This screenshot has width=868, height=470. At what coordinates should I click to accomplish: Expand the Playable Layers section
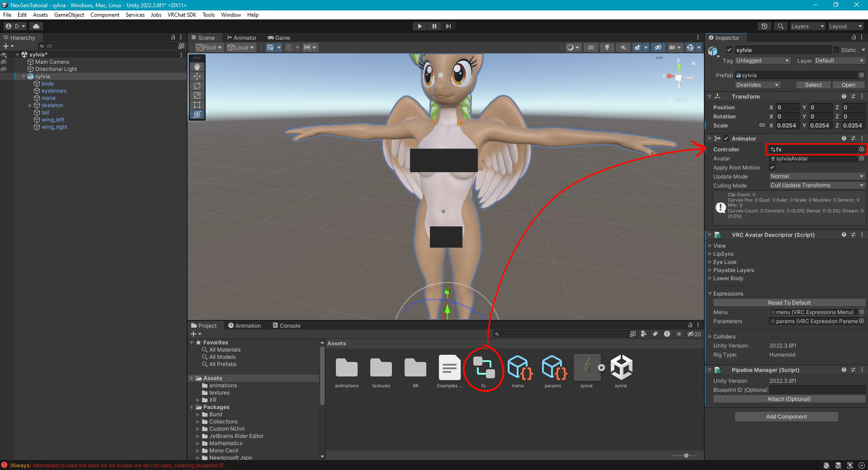pyautogui.click(x=710, y=270)
